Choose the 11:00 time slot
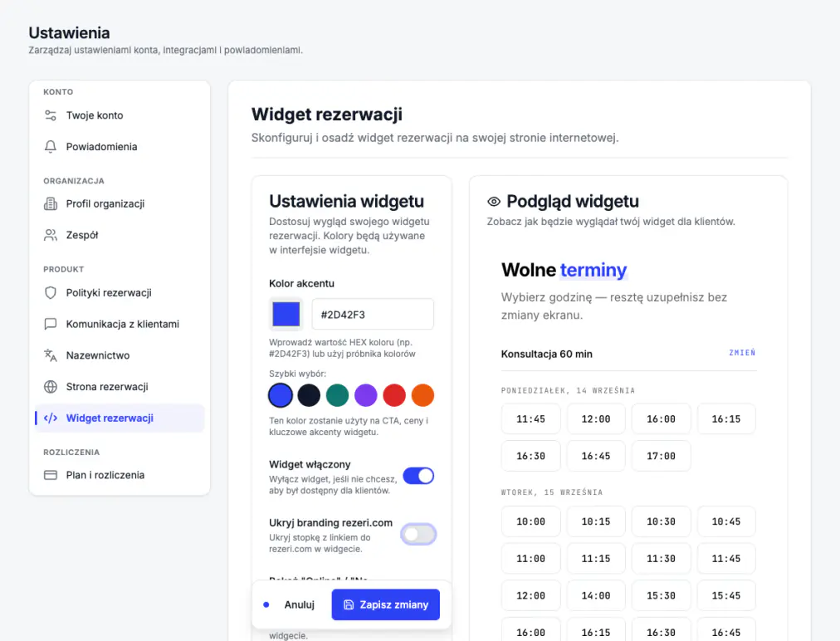 click(x=531, y=559)
